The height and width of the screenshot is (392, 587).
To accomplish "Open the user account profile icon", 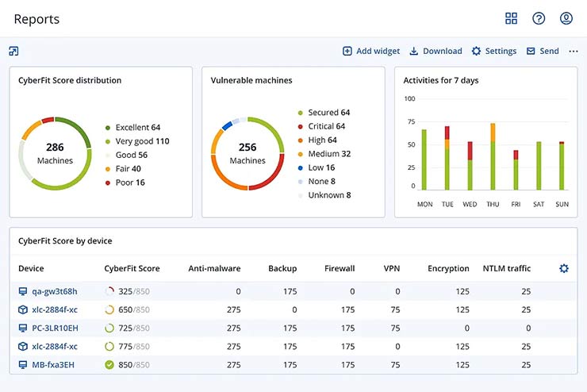I will tap(566, 19).
